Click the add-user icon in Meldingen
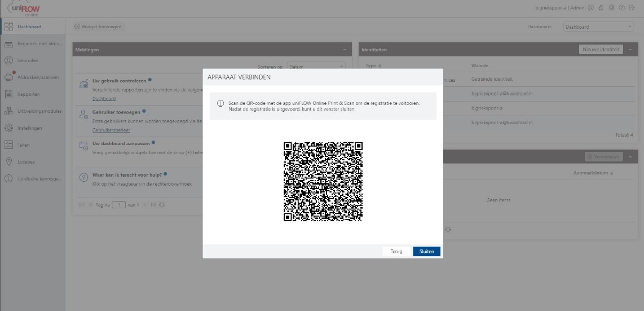The width and height of the screenshot is (644, 311). pyautogui.click(x=84, y=115)
